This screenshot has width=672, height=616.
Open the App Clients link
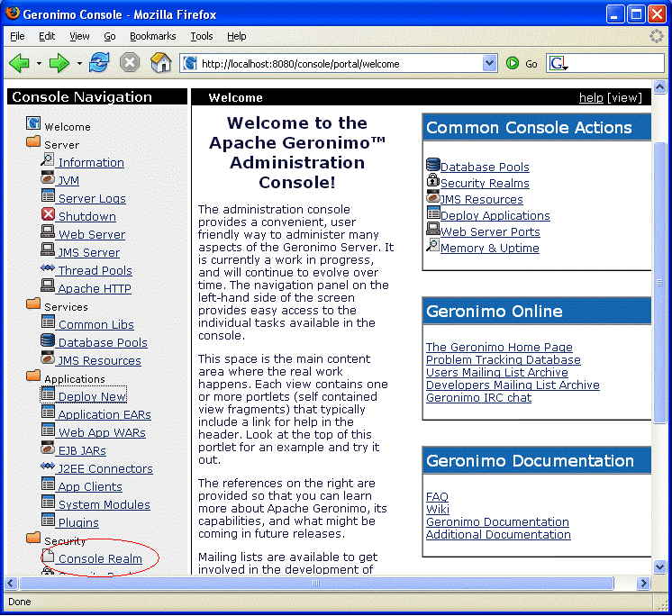pyautogui.click(x=90, y=486)
